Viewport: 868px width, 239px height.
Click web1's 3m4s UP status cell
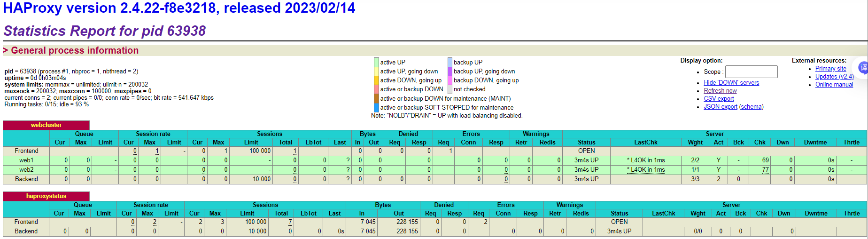point(587,160)
